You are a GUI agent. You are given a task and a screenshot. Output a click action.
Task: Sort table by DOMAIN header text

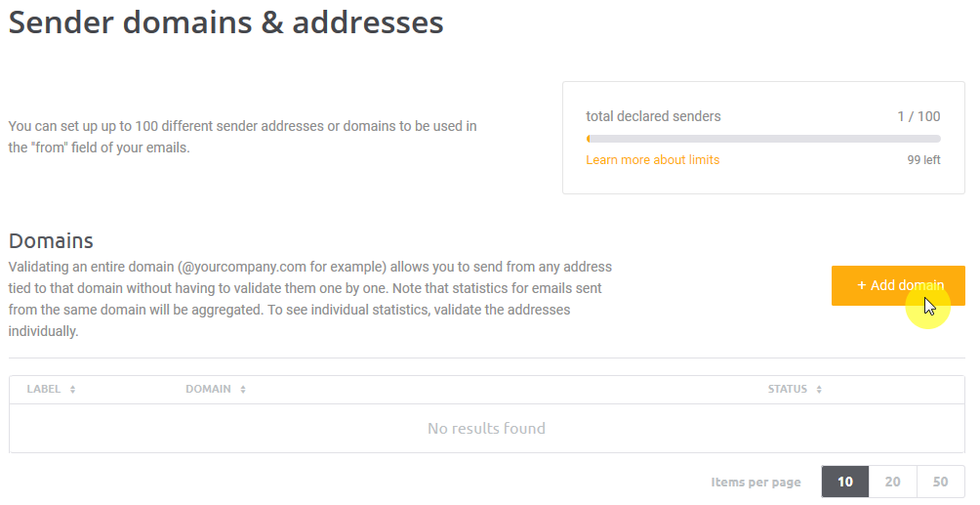tap(208, 389)
